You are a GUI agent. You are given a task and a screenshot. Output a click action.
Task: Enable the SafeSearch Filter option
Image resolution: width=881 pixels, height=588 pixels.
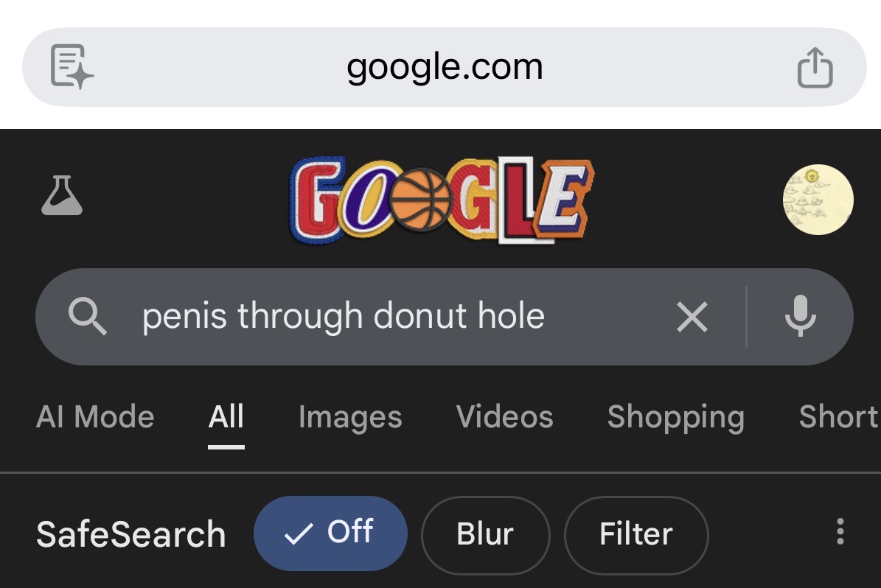pos(635,534)
